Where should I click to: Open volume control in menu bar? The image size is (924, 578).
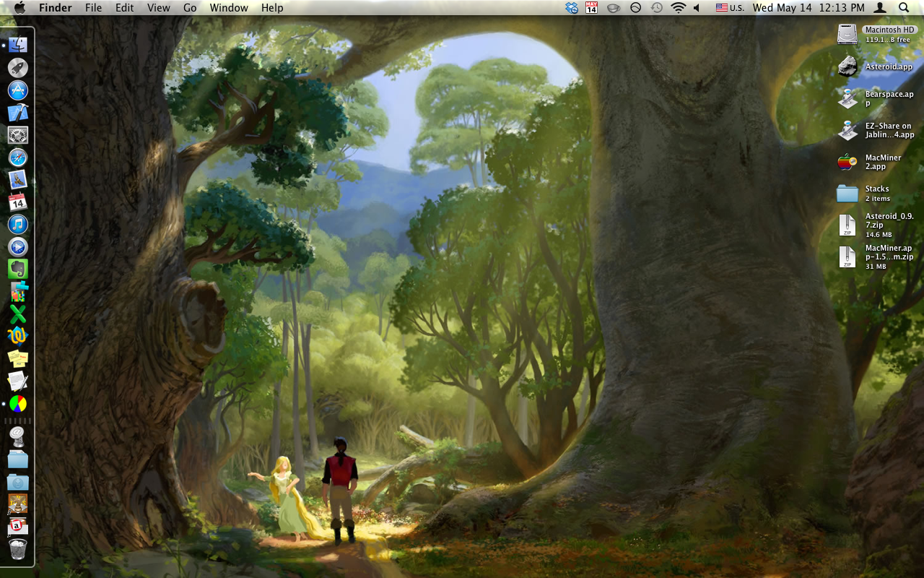coord(697,7)
